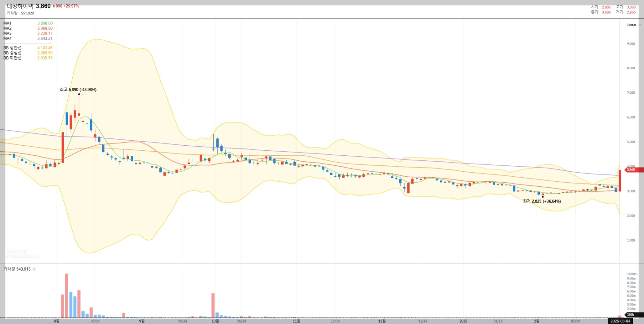Click the 12월 label on the time axis
Image resolution: width=644 pixels, height=324 pixels.
[x=382, y=321]
